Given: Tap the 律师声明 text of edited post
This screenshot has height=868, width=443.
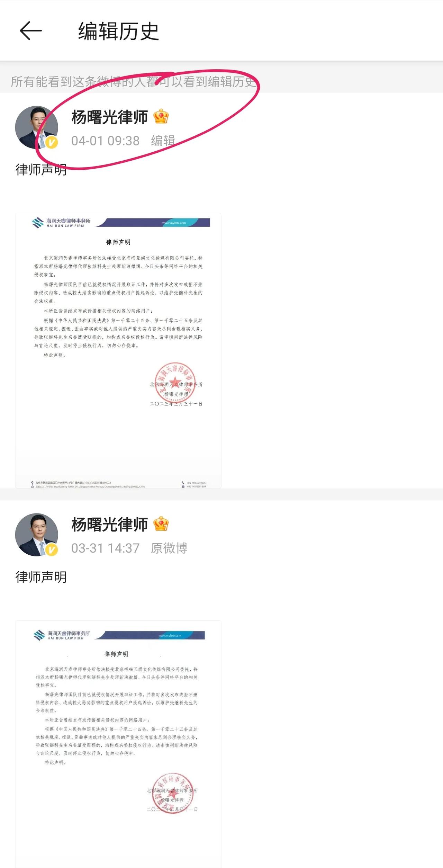Looking at the screenshot, I should tap(41, 170).
